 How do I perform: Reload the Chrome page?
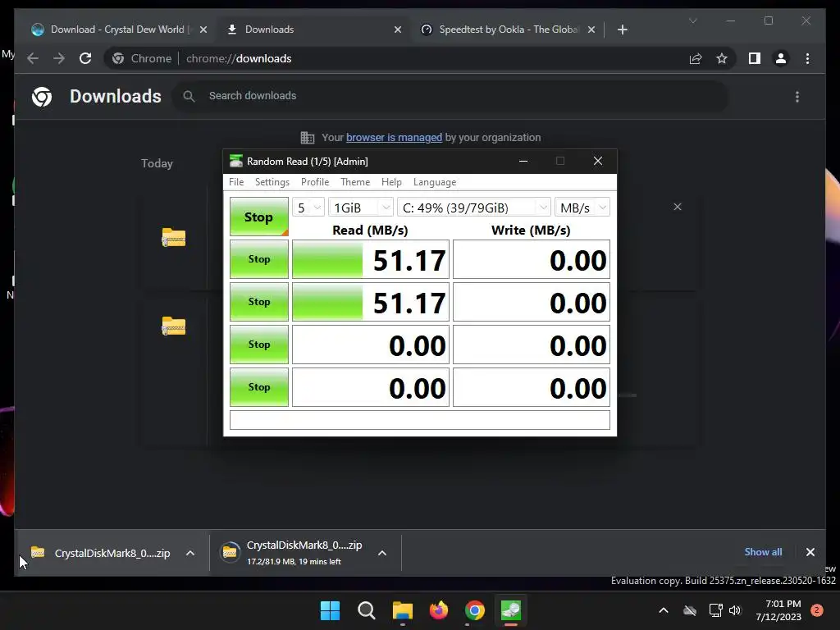[x=85, y=58]
